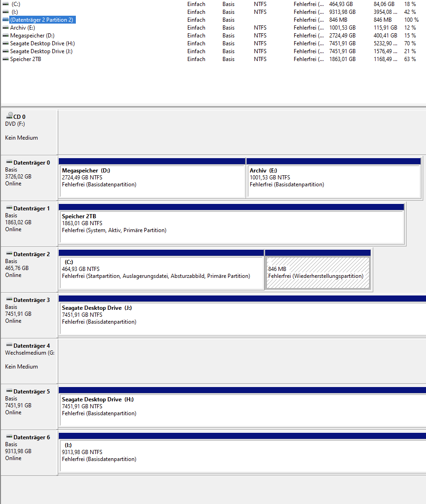426x504 pixels.
Task: Select the (I:) partition block on Datenträger 6
Action: click(242, 453)
